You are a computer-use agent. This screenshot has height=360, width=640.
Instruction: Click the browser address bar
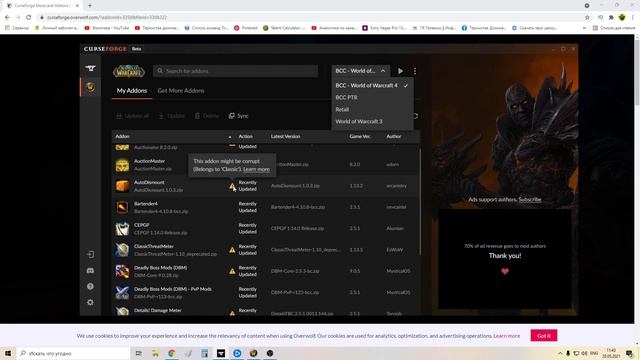pos(310,17)
